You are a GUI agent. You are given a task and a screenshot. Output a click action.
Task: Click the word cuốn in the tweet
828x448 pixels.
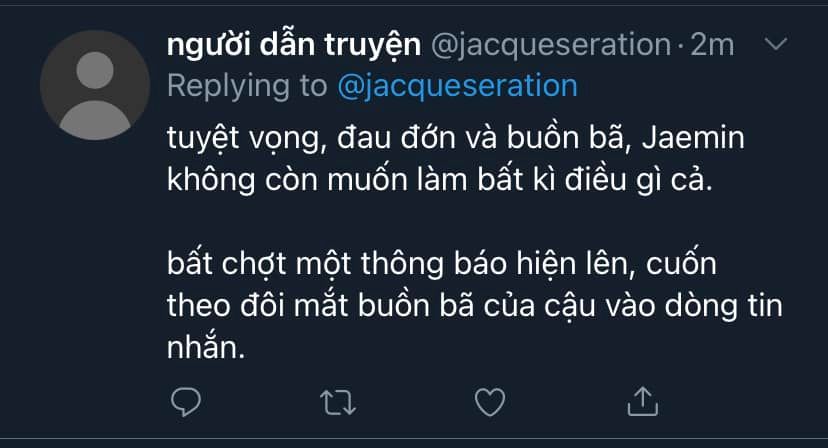[681, 264]
